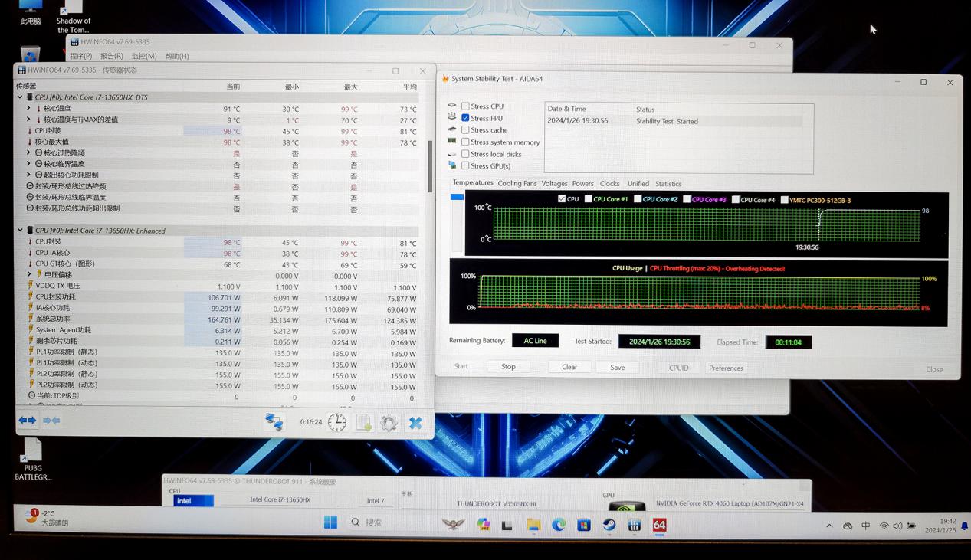
Task: Toggle CPU Core #1 graph checkbox
Action: click(589, 199)
